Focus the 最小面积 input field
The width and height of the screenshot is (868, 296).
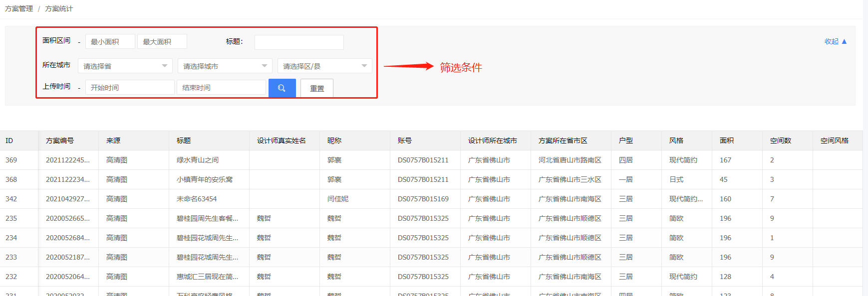[110, 42]
